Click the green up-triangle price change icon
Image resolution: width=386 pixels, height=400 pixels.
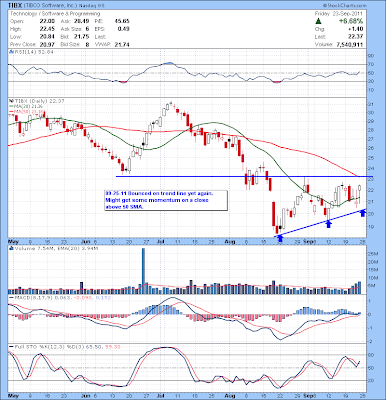click(x=318, y=21)
